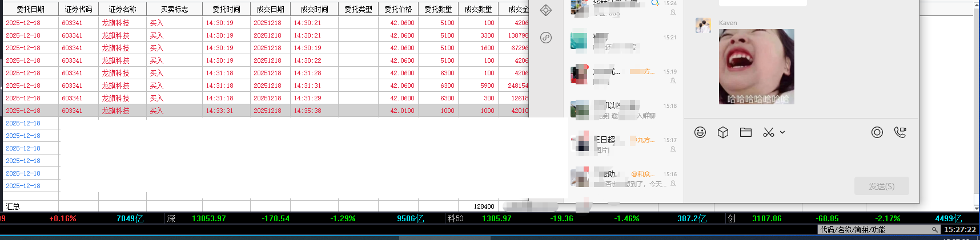Screen dimensions: 980x240
Task: Sort by the 证券名称 column header
Action: pyautogui.click(x=122, y=9)
